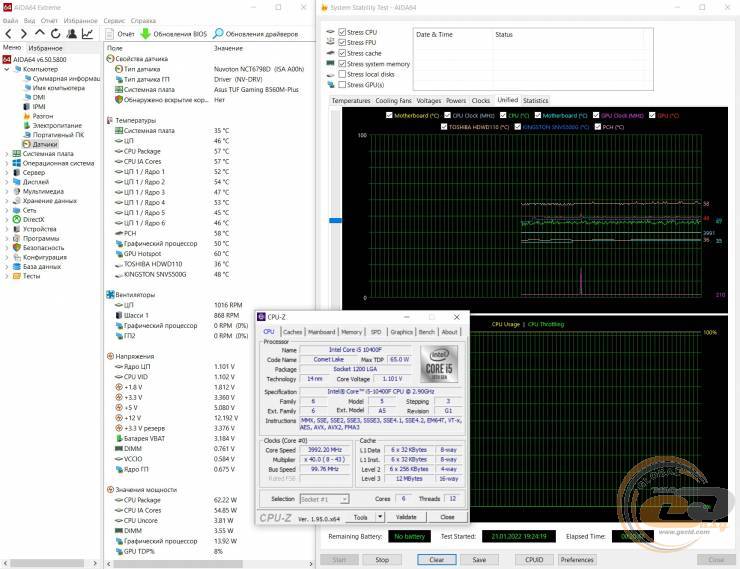Image resolution: width=740 pixels, height=569 pixels.
Task: Switch to the Избранное tab
Action: coord(45,48)
